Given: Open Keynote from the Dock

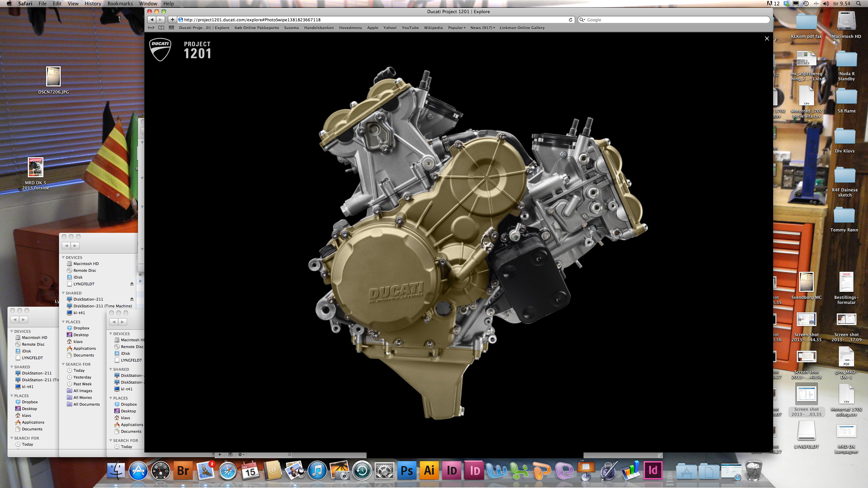Looking at the screenshot, I should pos(586,470).
